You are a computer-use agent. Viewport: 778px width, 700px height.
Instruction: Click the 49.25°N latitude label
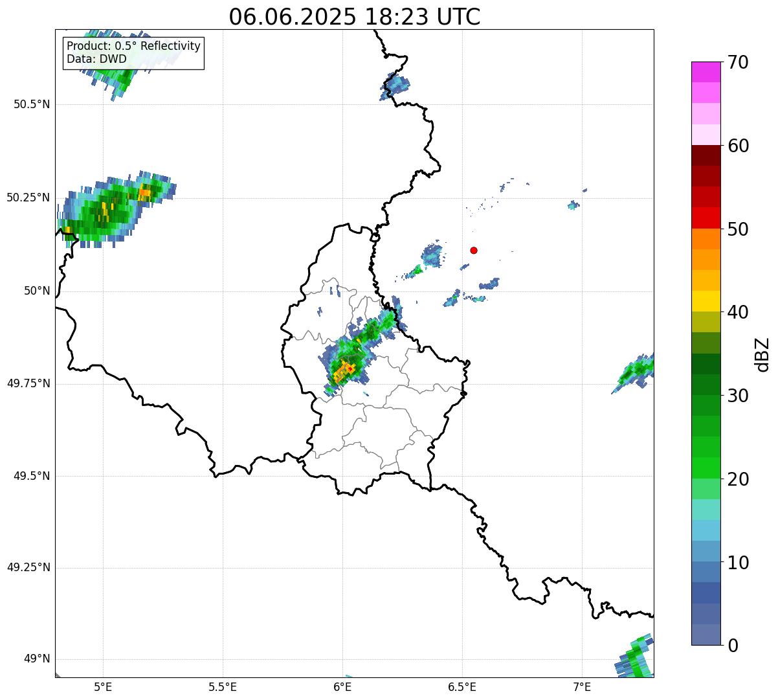[x=28, y=567]
